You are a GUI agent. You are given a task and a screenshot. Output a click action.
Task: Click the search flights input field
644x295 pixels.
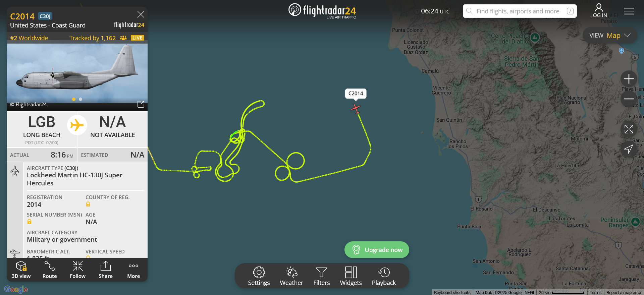[x=520, y=11]
